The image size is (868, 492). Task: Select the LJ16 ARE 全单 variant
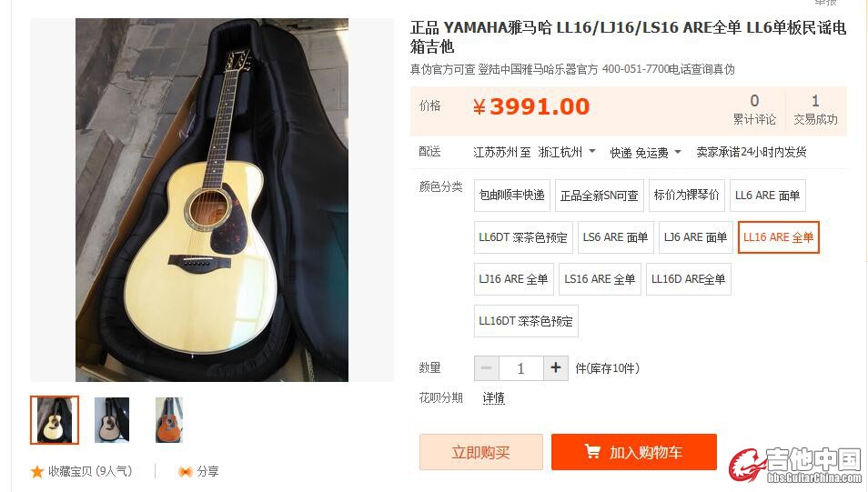coord(513,279)
